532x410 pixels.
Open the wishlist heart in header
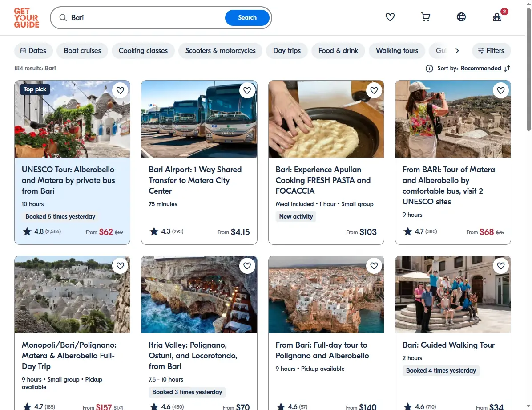[390, 17]
